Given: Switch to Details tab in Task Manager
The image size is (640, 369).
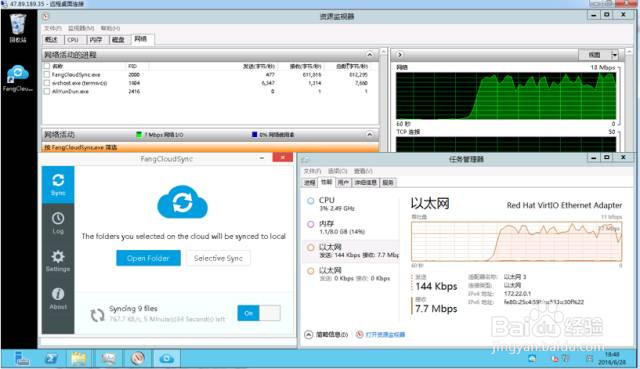Looking at the screenshot, I should 365,182.
